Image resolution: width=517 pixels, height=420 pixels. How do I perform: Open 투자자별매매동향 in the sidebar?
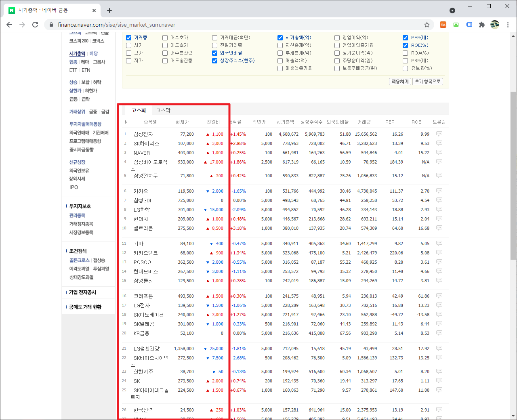[85, 124]
